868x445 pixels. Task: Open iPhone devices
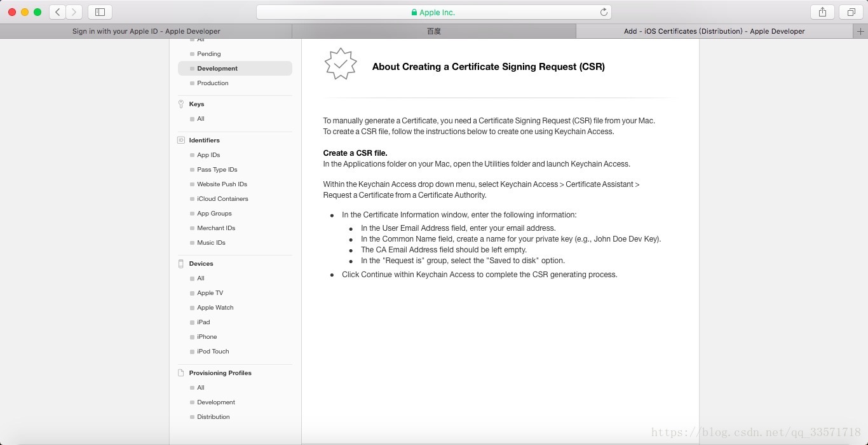(x=207, y=337)
